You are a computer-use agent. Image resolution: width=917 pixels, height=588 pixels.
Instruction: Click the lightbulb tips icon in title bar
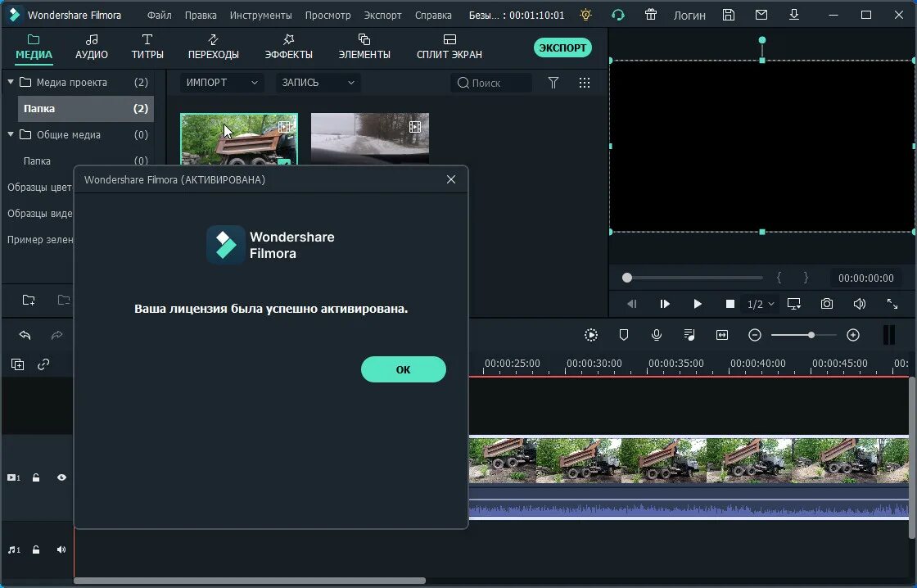tap(585, 16)
